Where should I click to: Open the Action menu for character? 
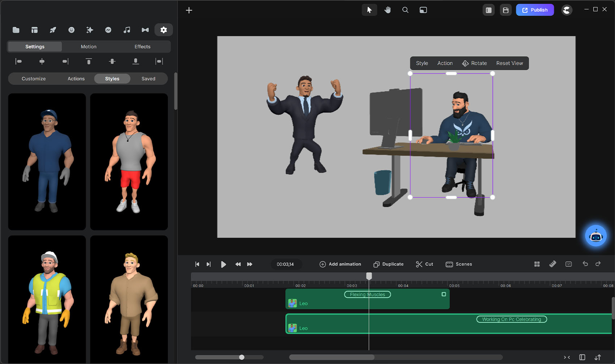point(445,63)
